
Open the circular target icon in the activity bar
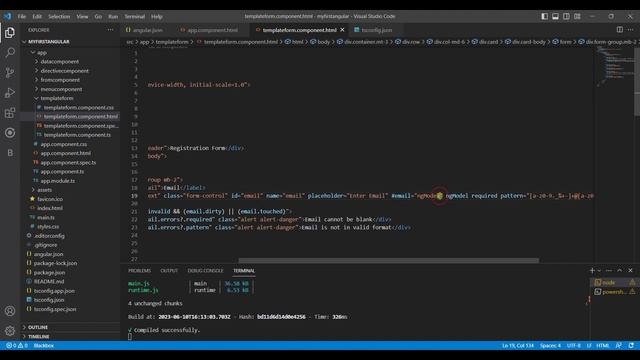pyautogui.click(x=10, y=133)
